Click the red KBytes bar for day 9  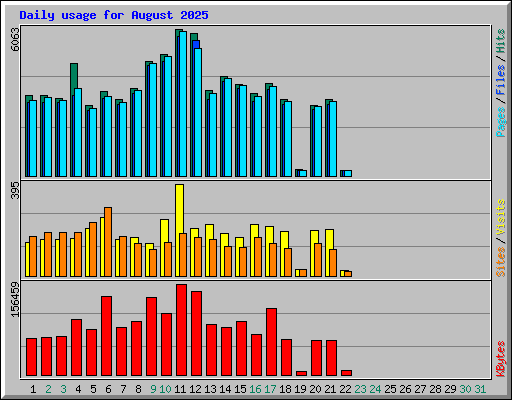click(x=151, y=337)
